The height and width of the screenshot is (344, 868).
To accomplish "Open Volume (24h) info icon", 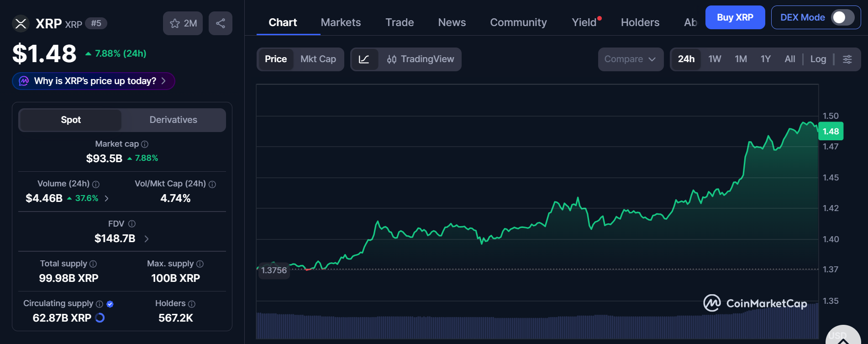I will pyautogui.click(x=96, y=184).
